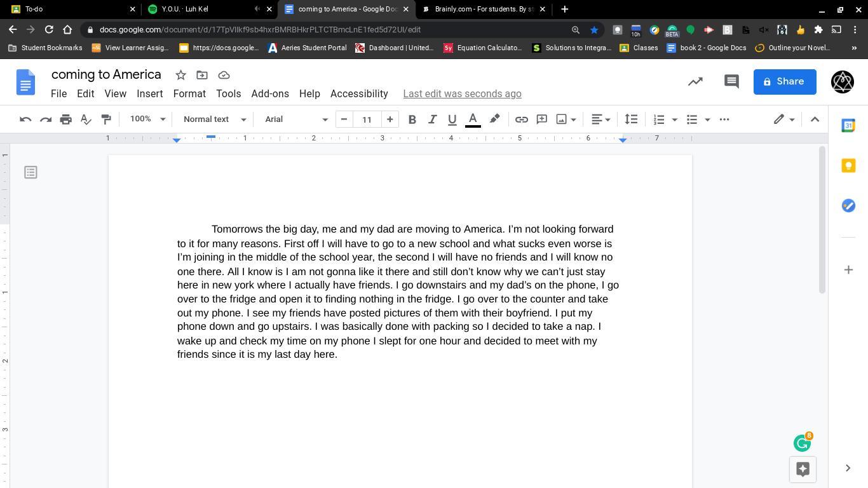Image resolution: width=868 pixels, height=488 pixels.
Task: Hide the menus with chevron
Action: (x=815, y=119)
